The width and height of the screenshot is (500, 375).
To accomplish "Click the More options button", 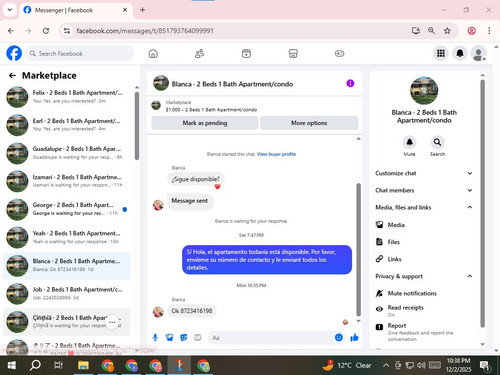I will [309, 123].
